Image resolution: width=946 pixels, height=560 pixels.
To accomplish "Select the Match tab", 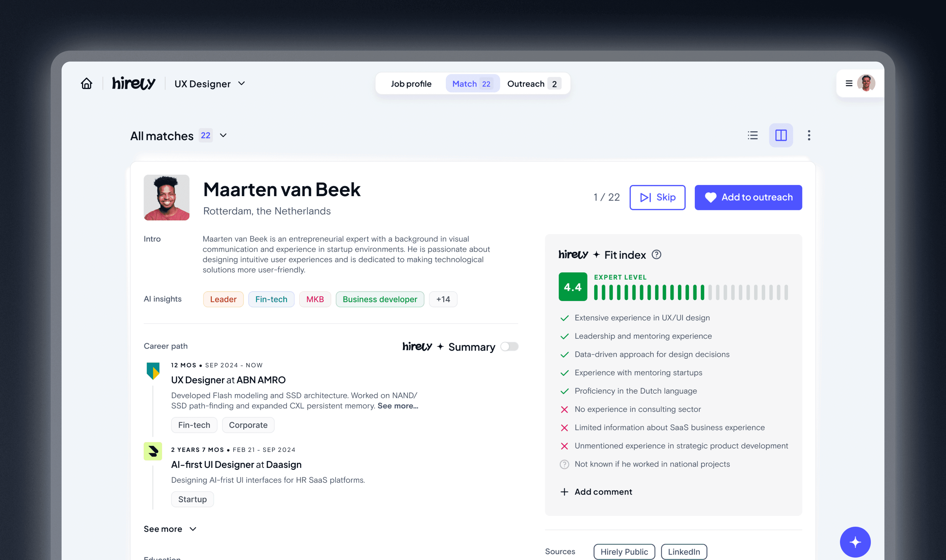I will pos(472,83).
